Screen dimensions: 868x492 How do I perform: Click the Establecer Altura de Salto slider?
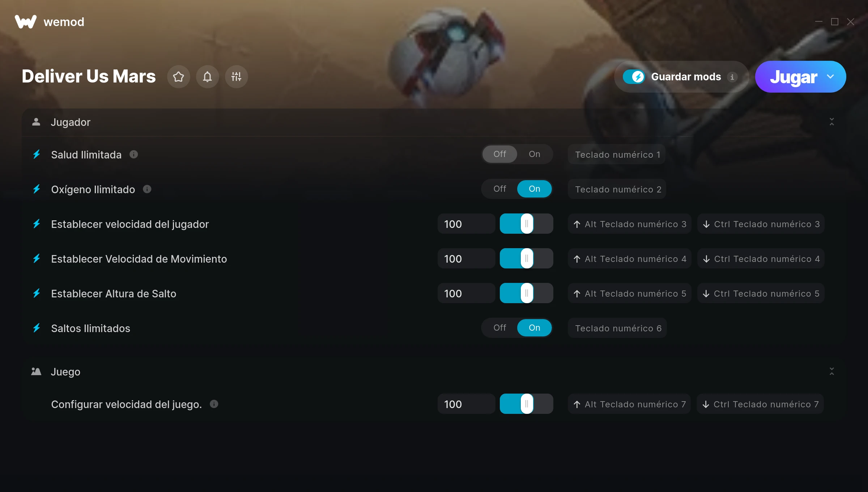(x=527, y=293)
